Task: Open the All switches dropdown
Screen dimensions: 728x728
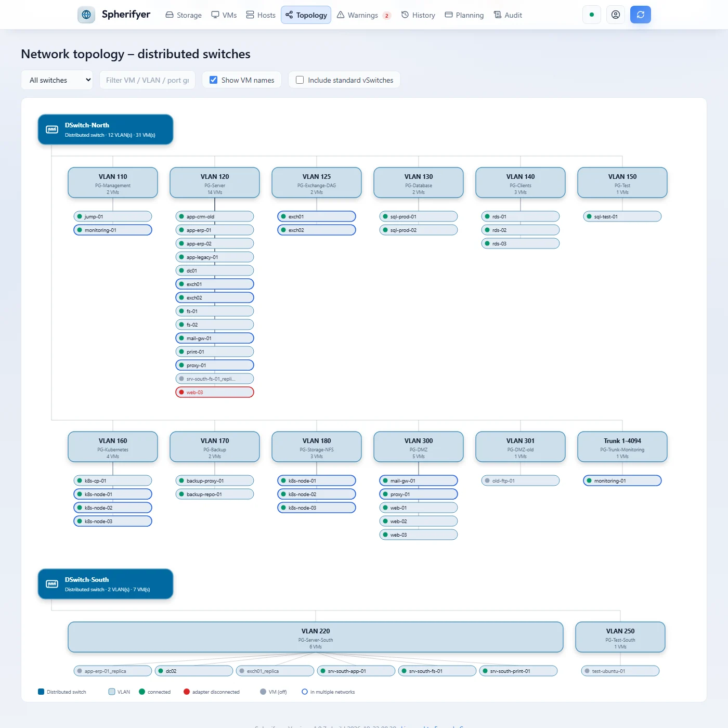Action: (x=57, y=80)
